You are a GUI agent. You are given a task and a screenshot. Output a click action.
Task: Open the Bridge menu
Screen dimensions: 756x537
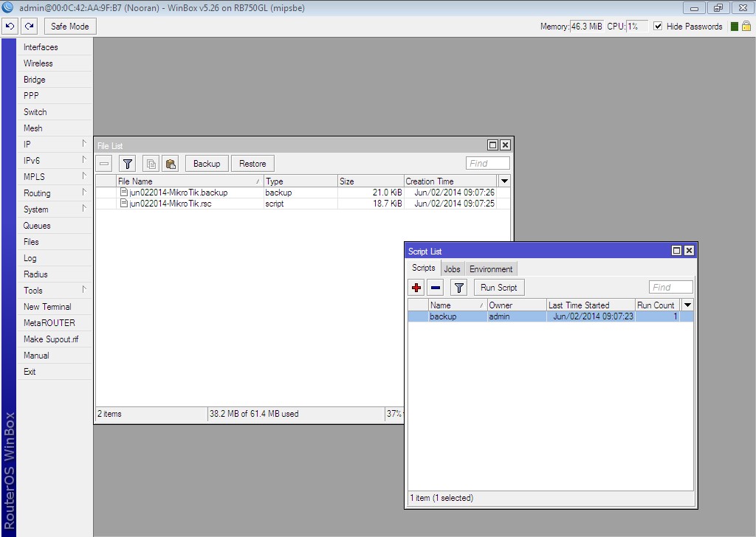pos(55,80)
